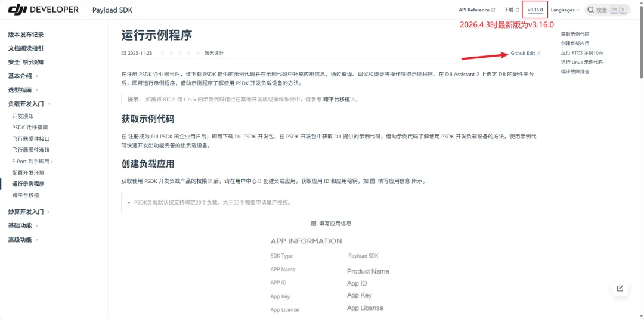Expand 基础功能 sidebar section
The height and width of the screenshot is (319, 644).
click(38, 226)
